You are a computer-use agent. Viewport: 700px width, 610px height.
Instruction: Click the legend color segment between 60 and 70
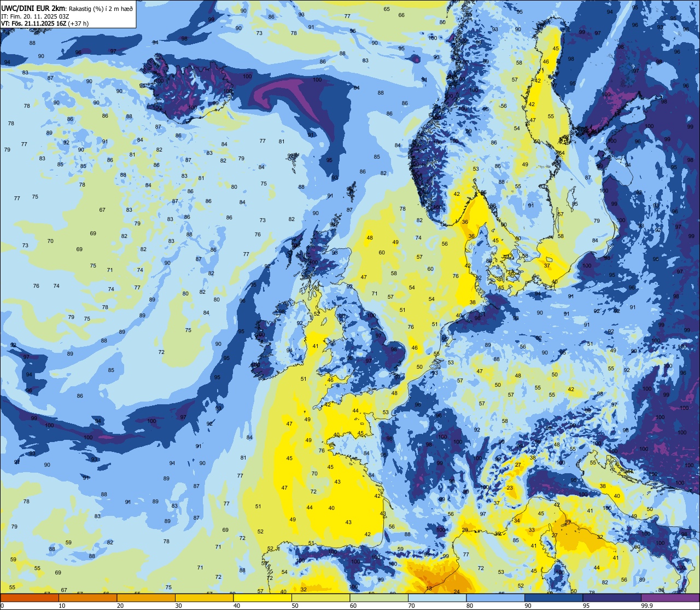tap(379, 597)
